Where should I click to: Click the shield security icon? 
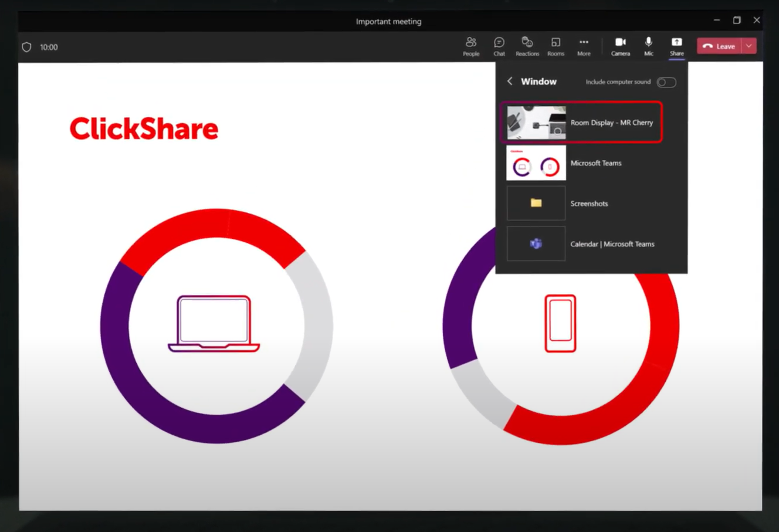coord(26,47)
